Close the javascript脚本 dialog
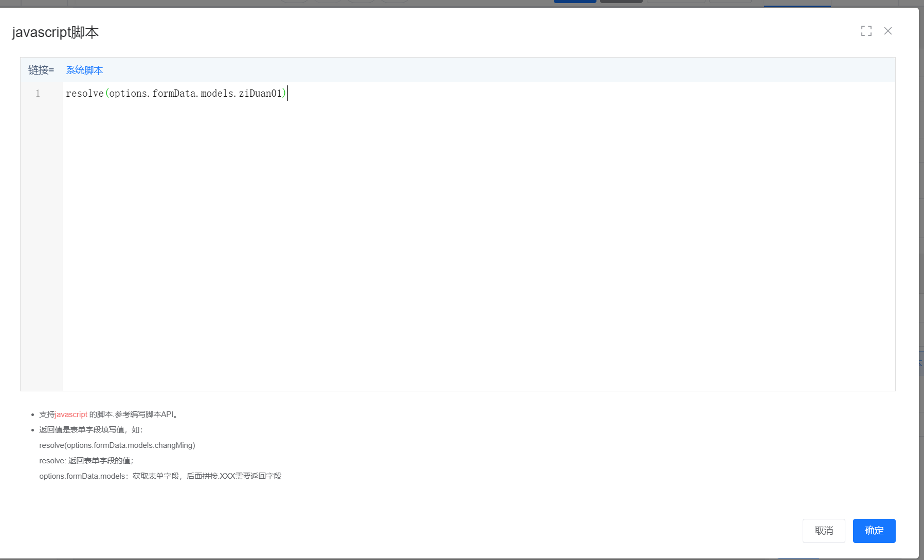This screenshot has width=924, height=560. tap(887, 31)
